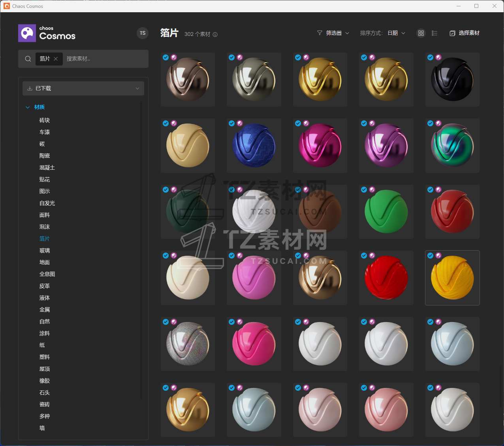Select the 涂料 category
Screen dimensions: 504x446
coord(45,334)
